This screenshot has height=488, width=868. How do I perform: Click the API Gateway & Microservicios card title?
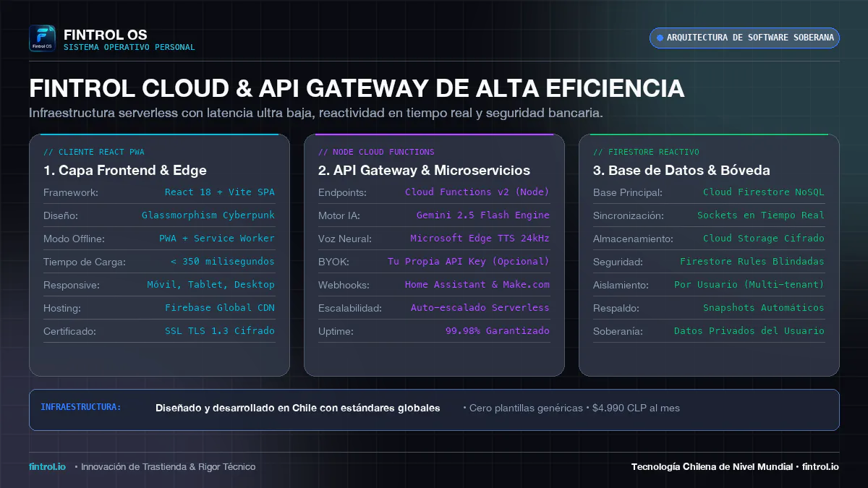click(x=425, y=171)
